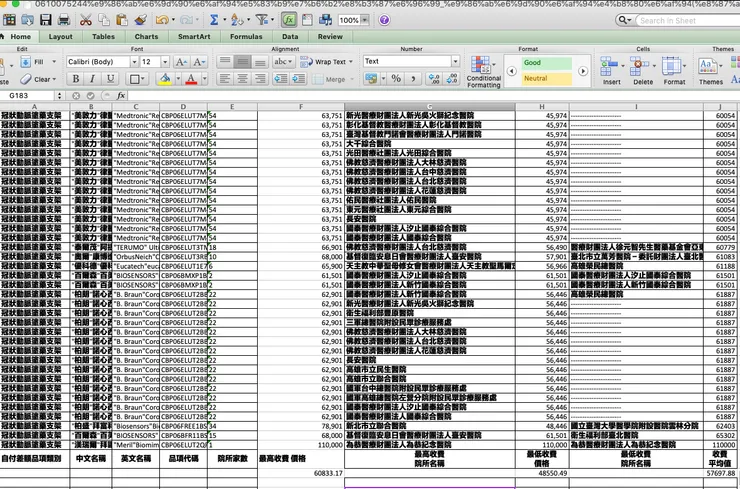Show the Toolbox icon
The height and width of the screenshot is (489, 740).
(x=307, y=20)
